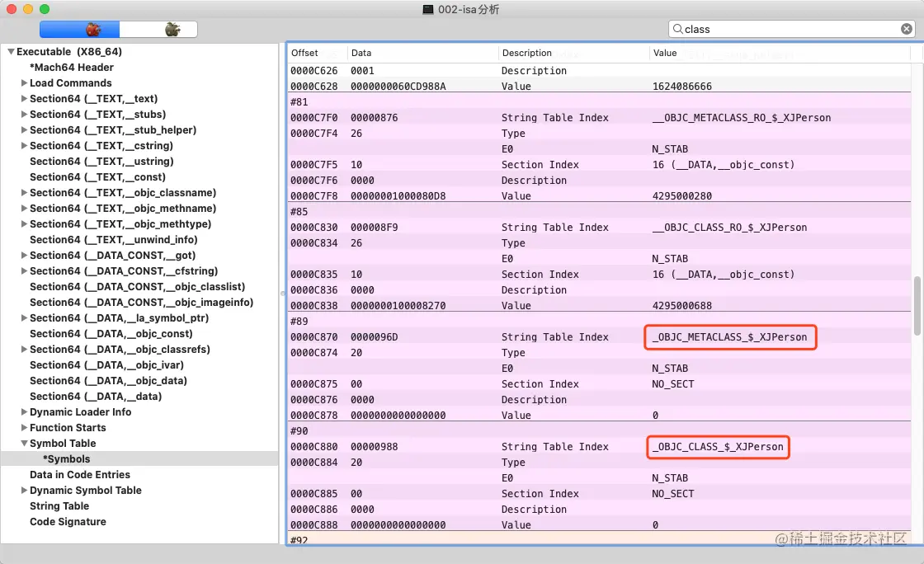Expand Section64 (__DATA,__la_symbol_ptr) node
The image size is (924, 564).
pos(24,318)
